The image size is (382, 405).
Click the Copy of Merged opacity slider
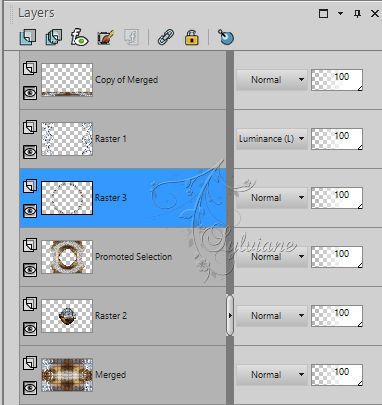[x=337, y=80]
